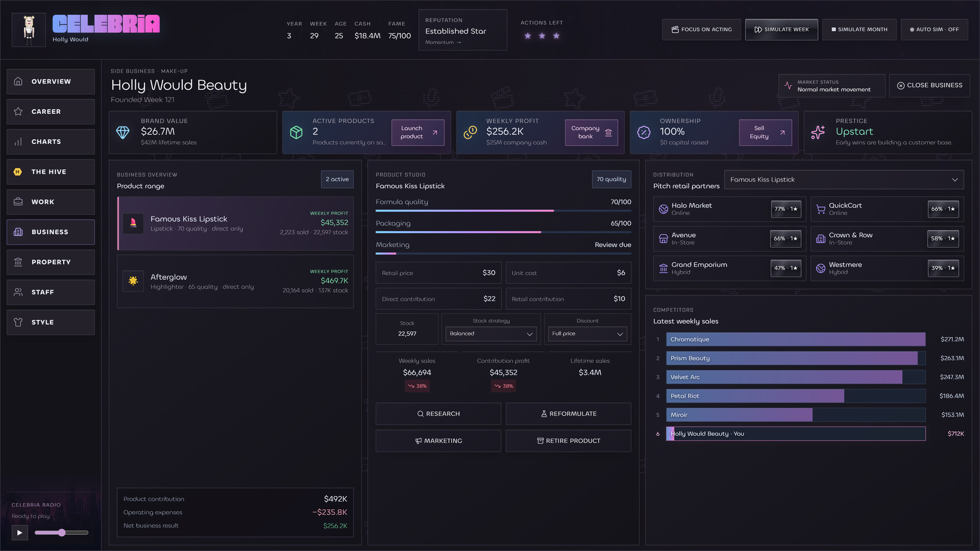
Task: Select Afterglow highlighter product row
Action: coord(235,282)
